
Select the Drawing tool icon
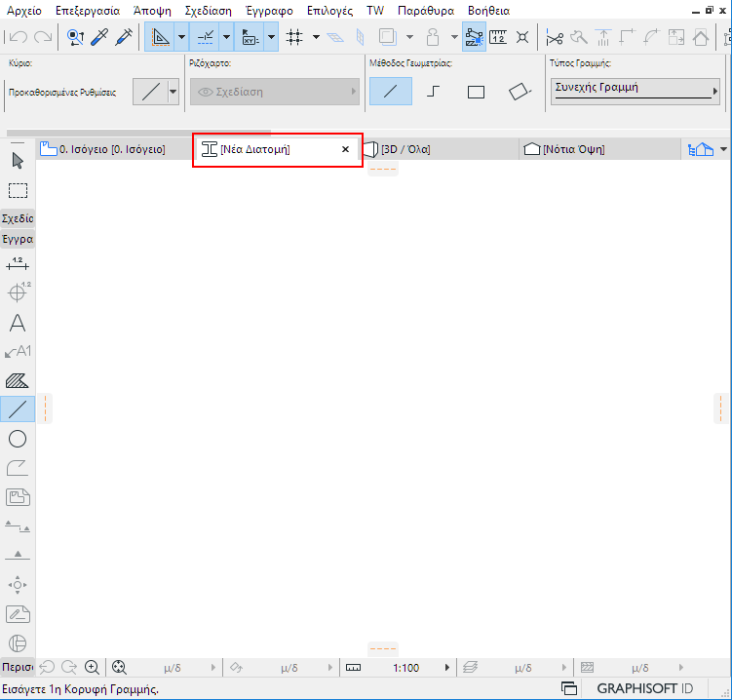point(18,497)
